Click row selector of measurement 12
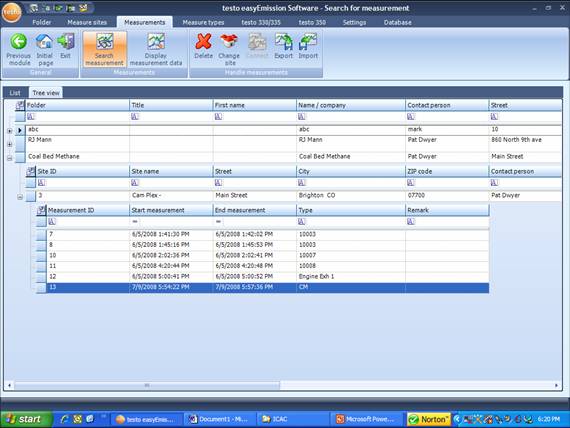Viewport: 570px width, 428px height. click(x=41, y=276)
